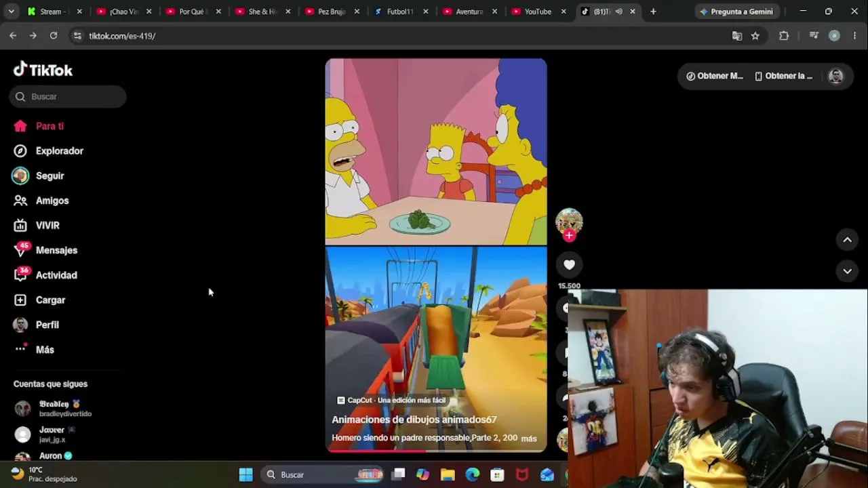Open Mensajes icon with 45 badge

click(20, 250)
